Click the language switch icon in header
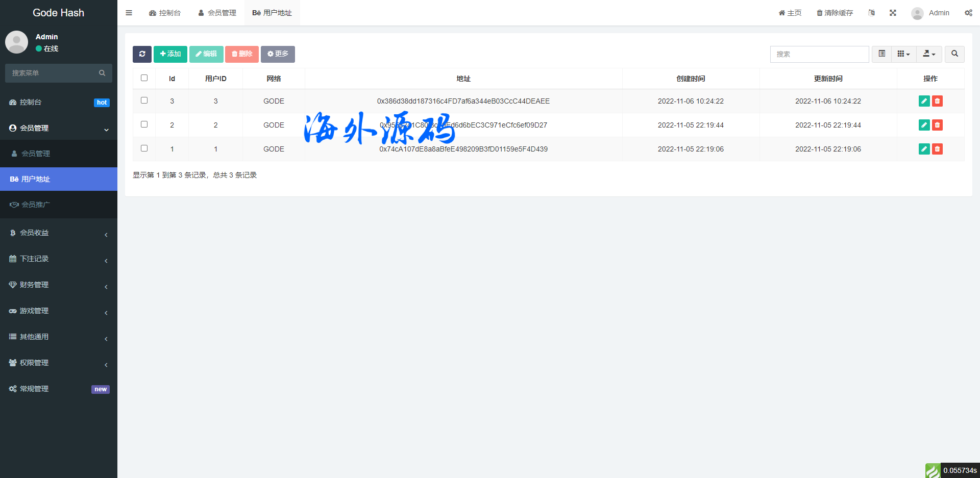The height and width of the screenshot is (478, 980). coord(871,13)
